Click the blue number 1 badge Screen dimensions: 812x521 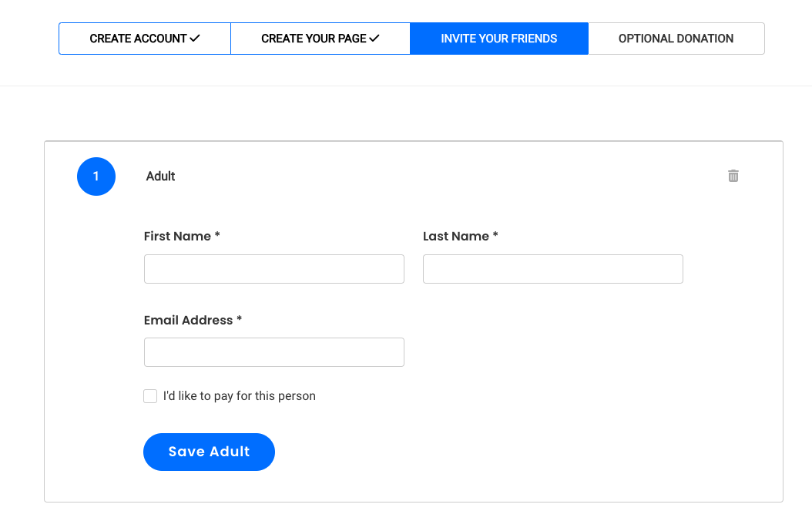click(96, 176)
